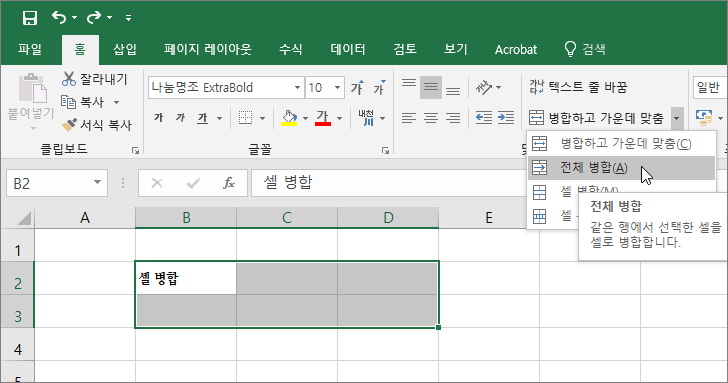This screenshot has width=728, height=383.
Task: Click decrease indent icon
Action: [x=484, y=118]
